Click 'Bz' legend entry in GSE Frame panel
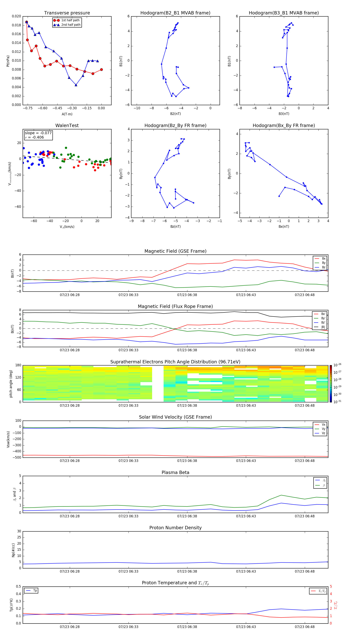Image resolution: width=351 pixels, height=644 pixels. pyautogui.click(x=320, y=267)
